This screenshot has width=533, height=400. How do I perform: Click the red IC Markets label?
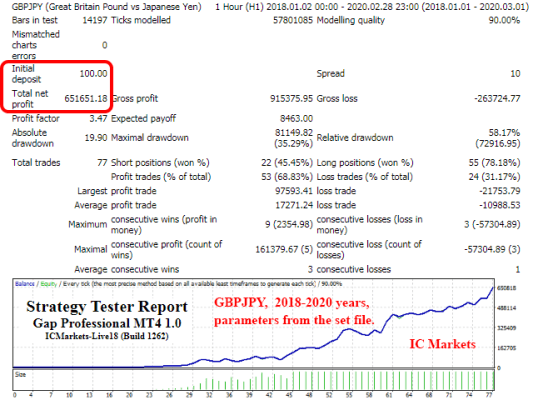tap(442, 344)
